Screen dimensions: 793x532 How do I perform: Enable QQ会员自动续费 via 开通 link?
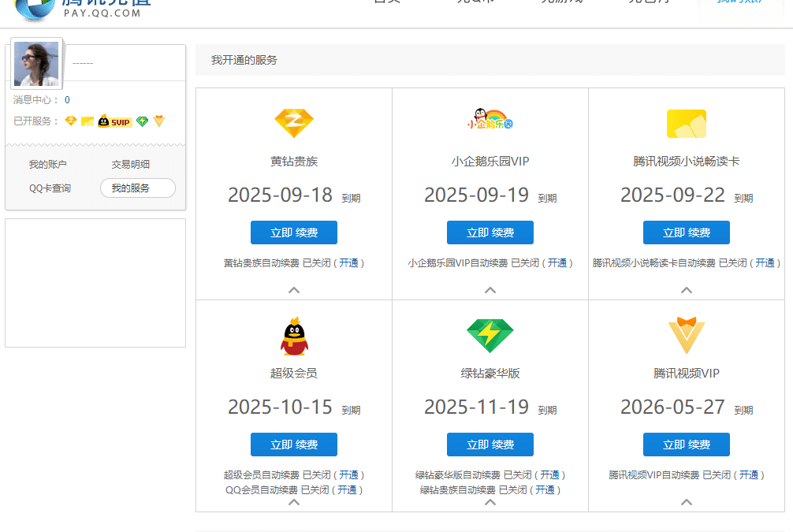click(347, 490)
